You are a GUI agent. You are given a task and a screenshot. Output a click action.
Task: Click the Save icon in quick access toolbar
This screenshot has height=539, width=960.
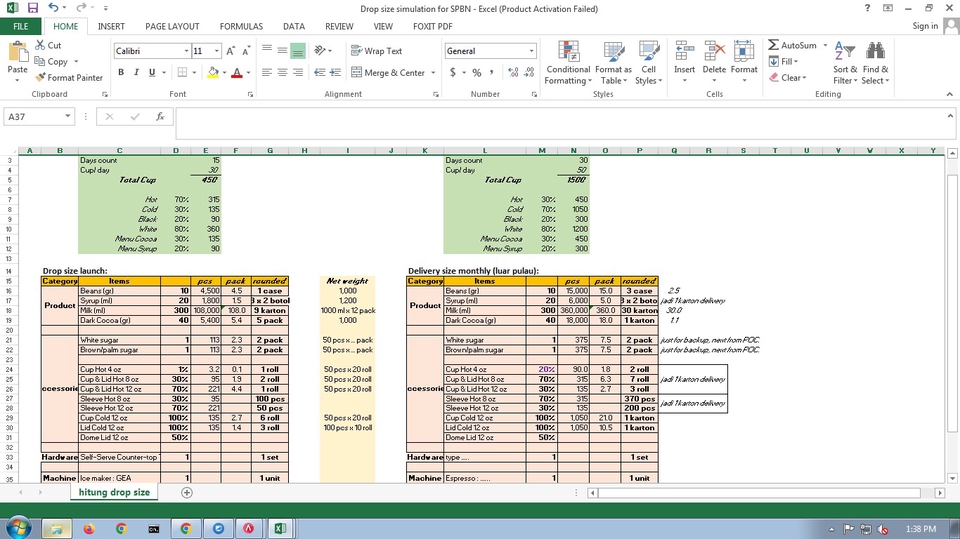tap(32, 8)
